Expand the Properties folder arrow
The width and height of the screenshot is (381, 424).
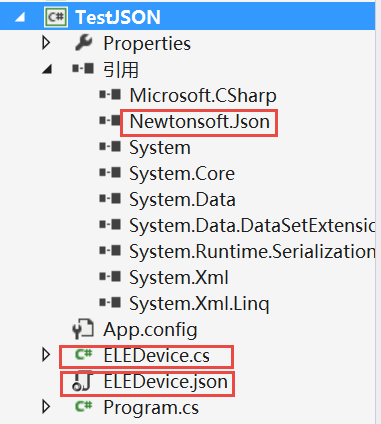click(x=46, y=43)
